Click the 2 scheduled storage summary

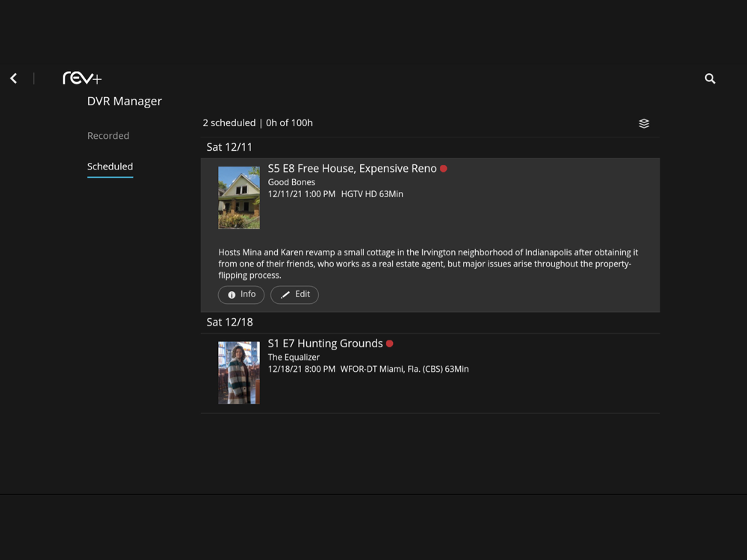point(258,123)
